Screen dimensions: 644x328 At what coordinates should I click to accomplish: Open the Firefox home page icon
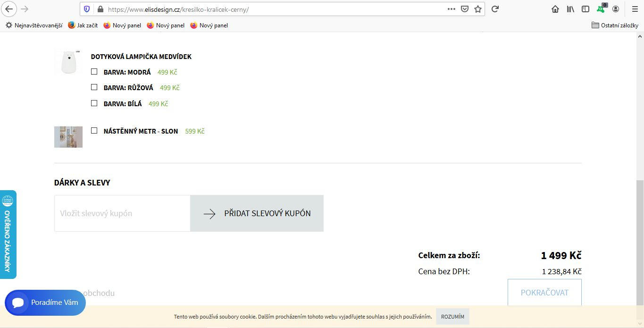coord(555,9)
